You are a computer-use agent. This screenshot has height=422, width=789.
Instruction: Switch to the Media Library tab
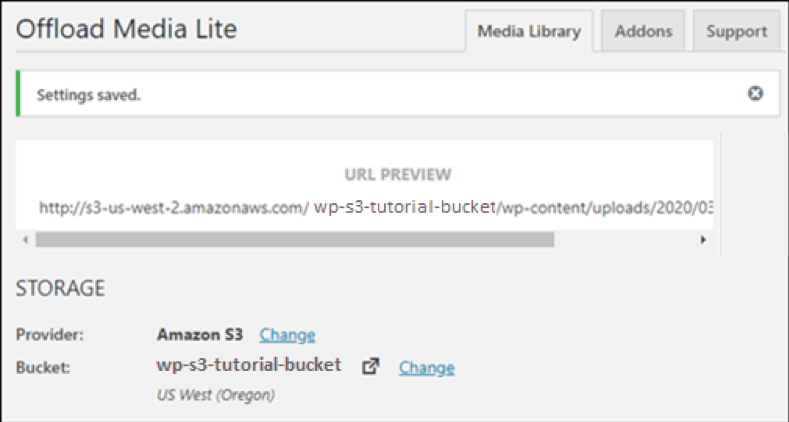529,31
